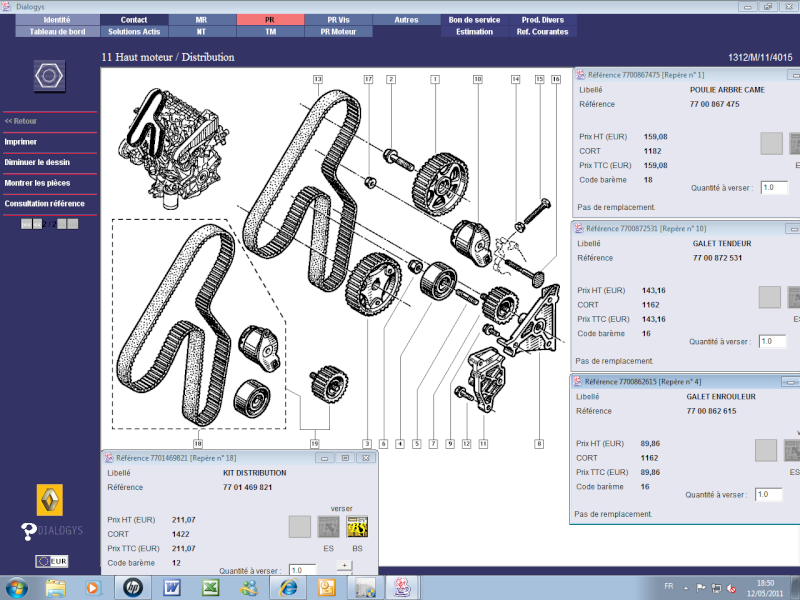Switch to the TM tab
Screen dimensions: 800x600
click(x=270, y=32)
